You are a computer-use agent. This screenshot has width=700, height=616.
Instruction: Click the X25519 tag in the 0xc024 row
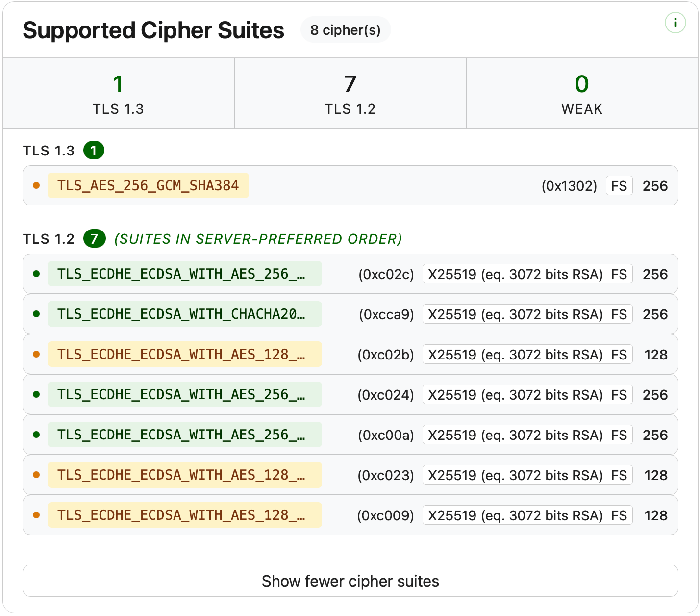[x=527, y=395]
